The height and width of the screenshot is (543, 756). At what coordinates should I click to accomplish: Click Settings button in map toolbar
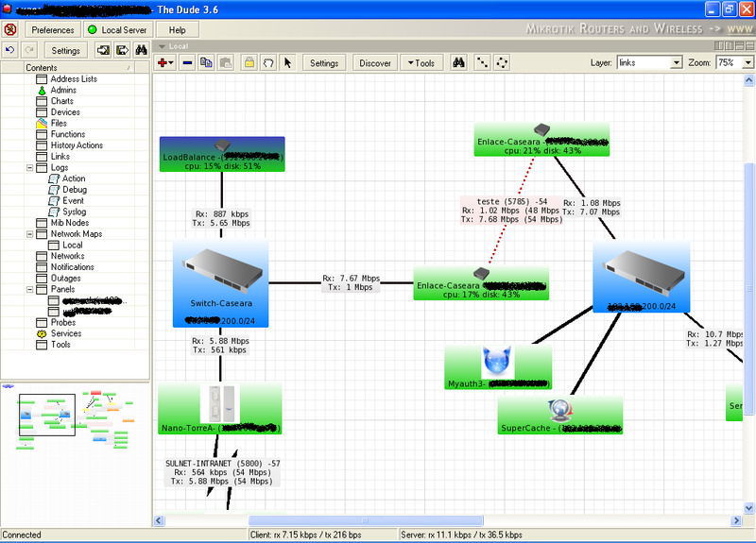pos(324,63)
